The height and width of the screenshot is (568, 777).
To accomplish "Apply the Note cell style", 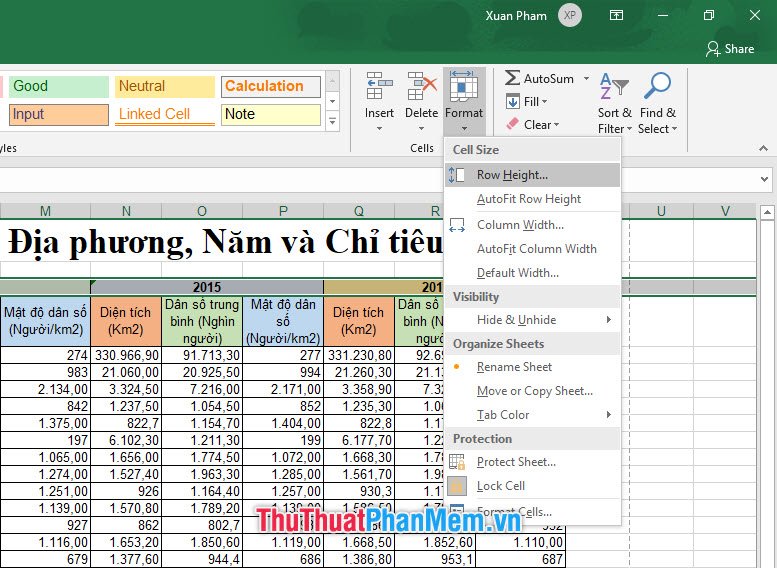I will 271,114.
